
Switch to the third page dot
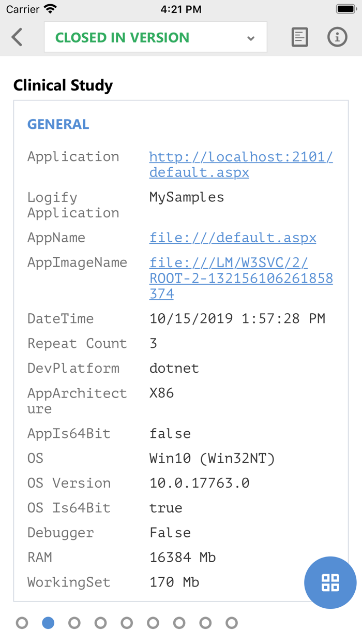coord(74,622)
